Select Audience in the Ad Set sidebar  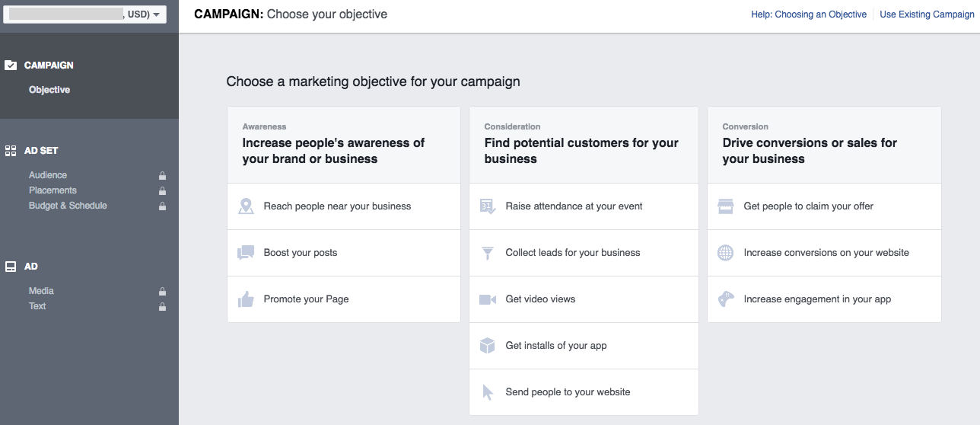48,175
